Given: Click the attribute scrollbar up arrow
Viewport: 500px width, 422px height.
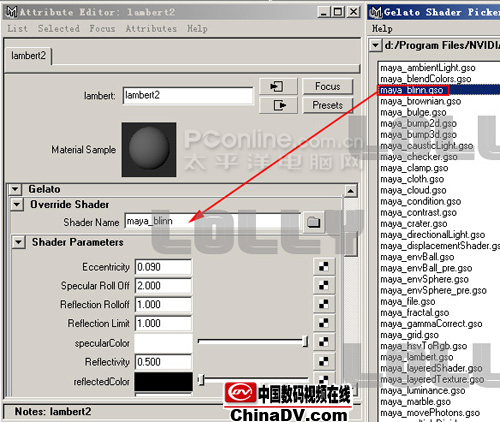Looking at the screenshot, I should point(350,191).
